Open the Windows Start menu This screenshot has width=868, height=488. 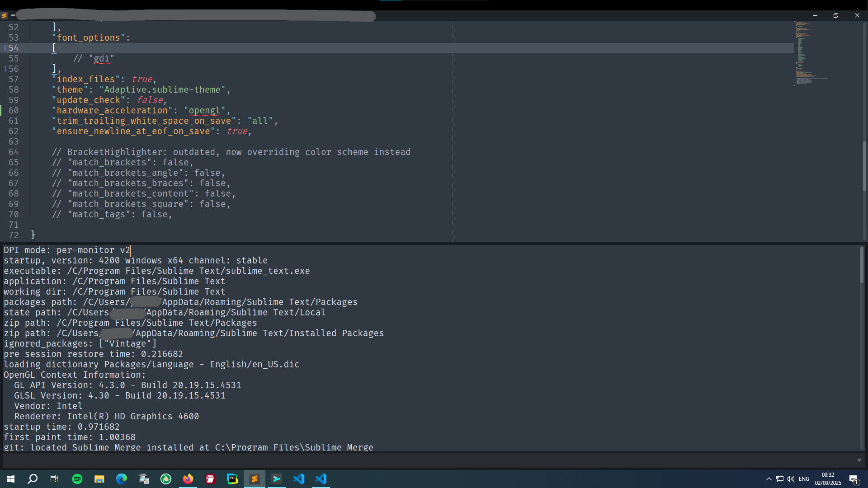(11, 479)
